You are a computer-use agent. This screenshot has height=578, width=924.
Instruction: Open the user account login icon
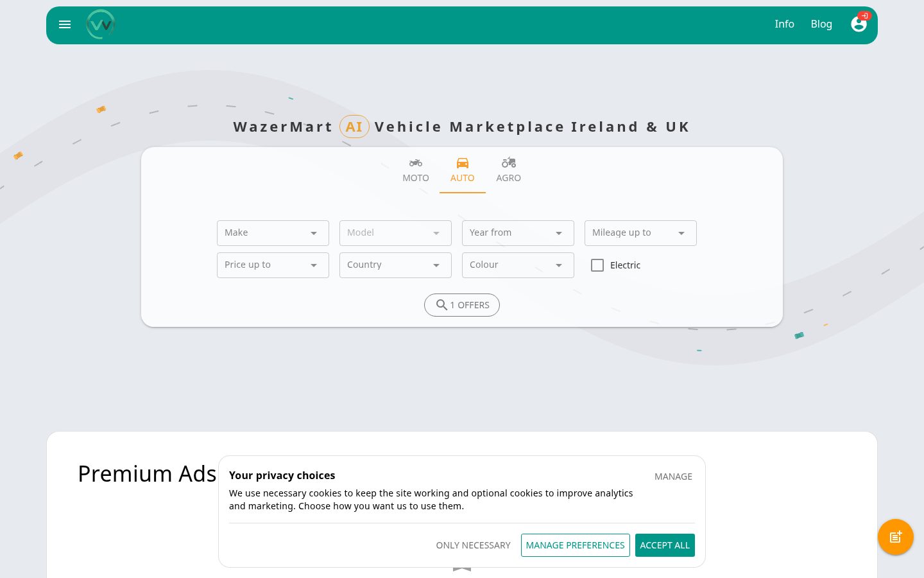click(x=859, y=24)
